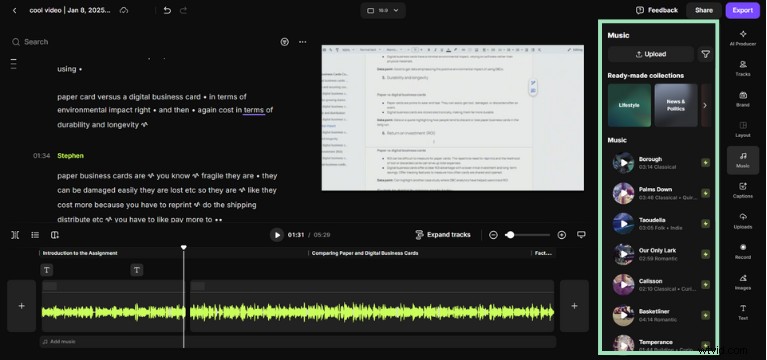Click the first T text marker on timeline

coord(46,270)
